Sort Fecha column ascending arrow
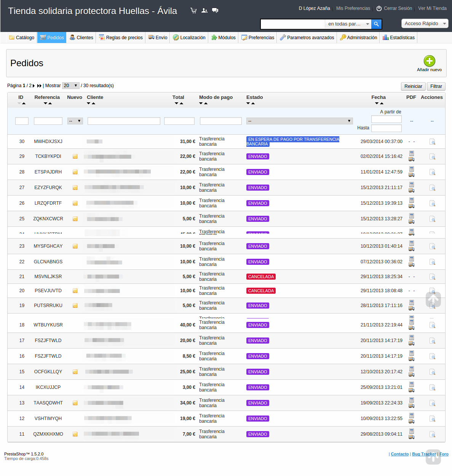The height and width of the screenshot is (476, 452). (382, 103)
